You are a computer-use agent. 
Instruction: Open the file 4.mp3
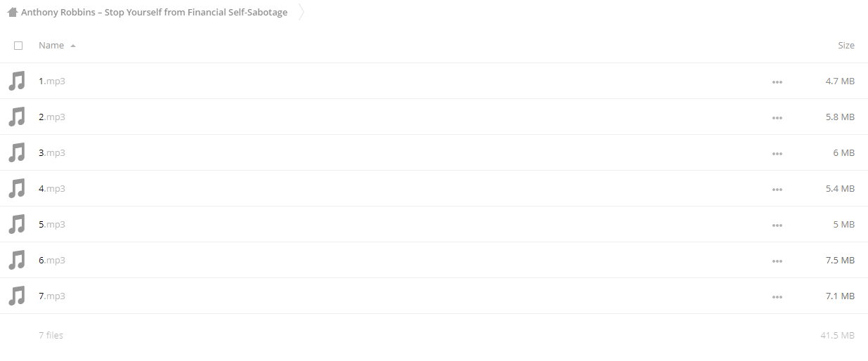tap(52, 188)
